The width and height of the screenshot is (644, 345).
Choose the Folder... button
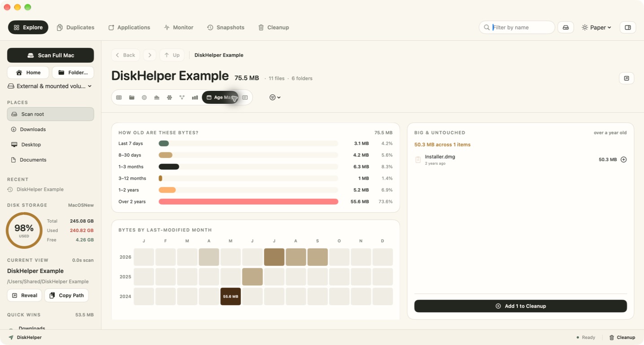coord(73,72)
